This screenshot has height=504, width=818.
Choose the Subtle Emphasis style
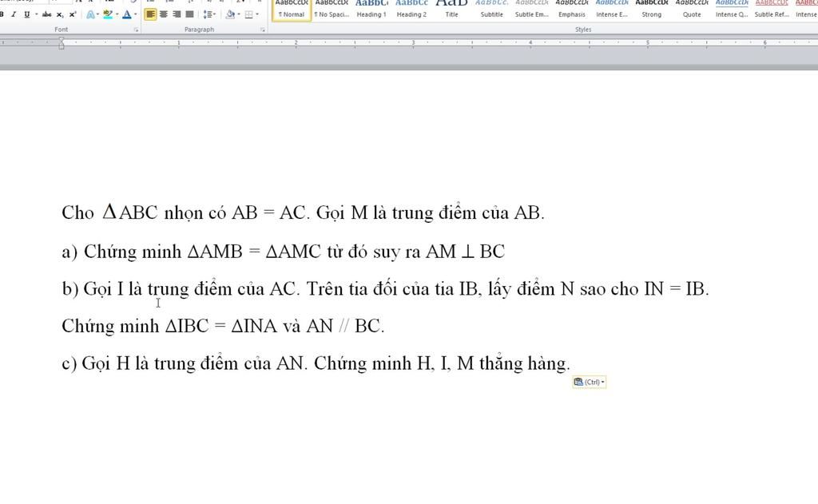coord(531,10)
